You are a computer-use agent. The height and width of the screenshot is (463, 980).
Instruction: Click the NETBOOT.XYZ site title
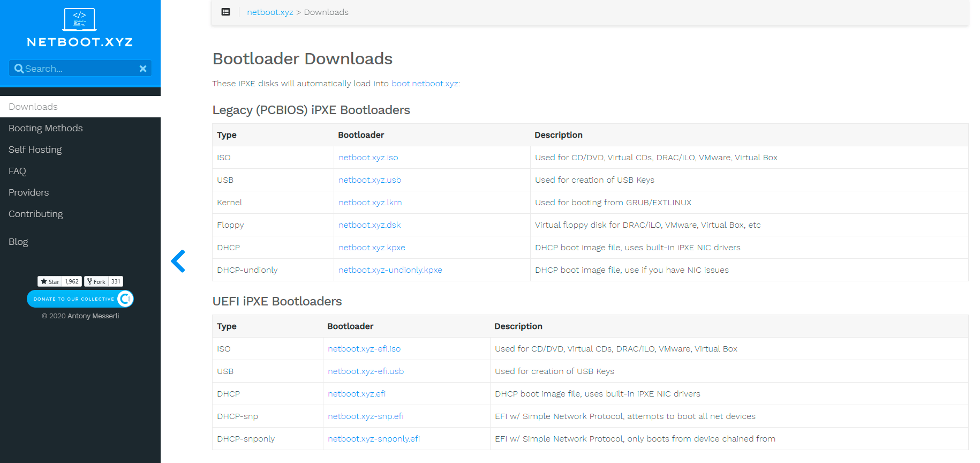(x=80, y=42)
